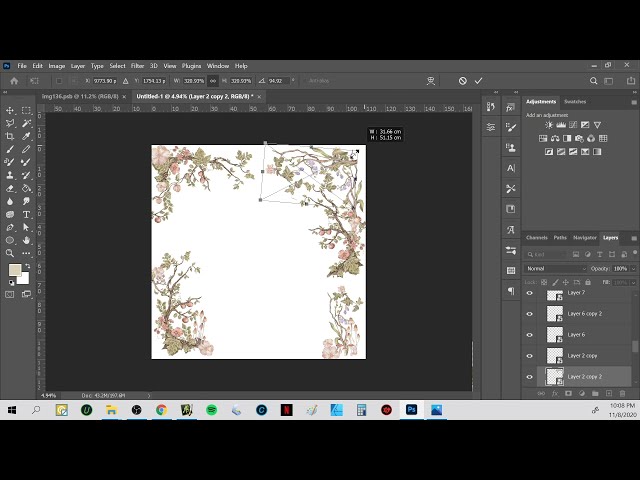The image size is (640, 480).
Task: Toggle visibility of Layer 2 copy 2
Action: (x=529, y=377)
